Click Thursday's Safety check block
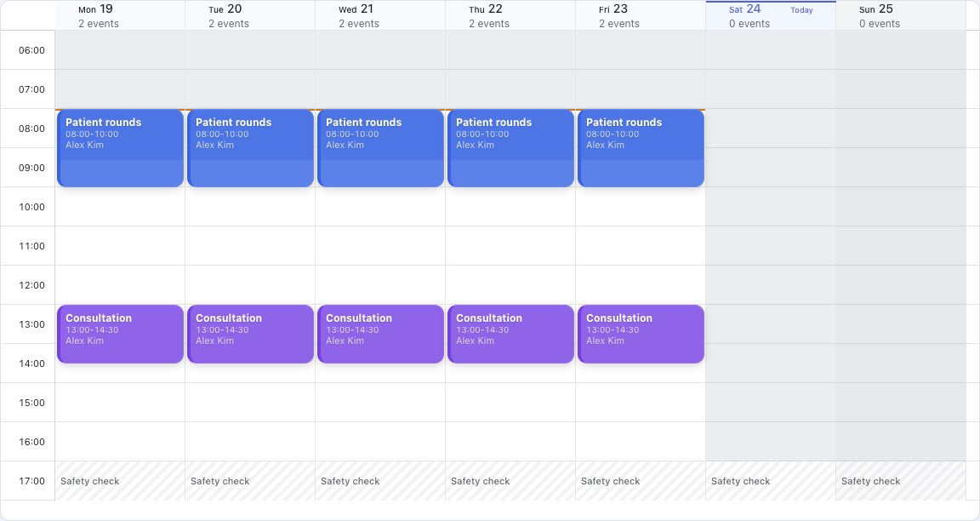Screen dimensions: 980x521 [510, 481]
